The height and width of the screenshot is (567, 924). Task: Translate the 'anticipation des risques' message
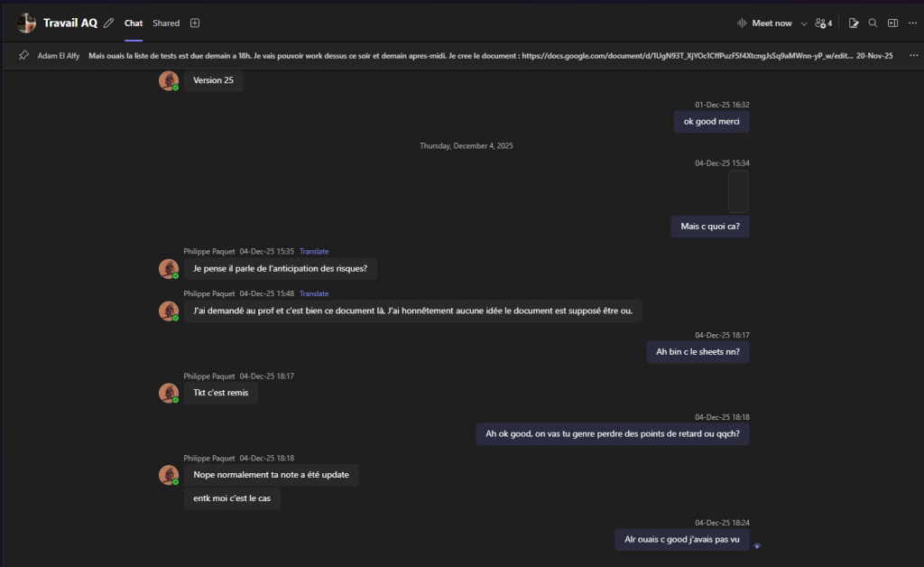[x=314, y=252]
